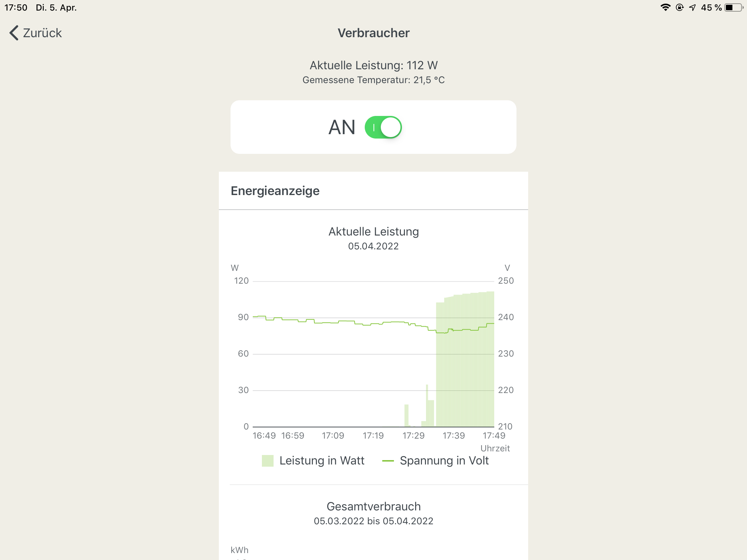Tap the 17:29 time axis label

point(413,436)
